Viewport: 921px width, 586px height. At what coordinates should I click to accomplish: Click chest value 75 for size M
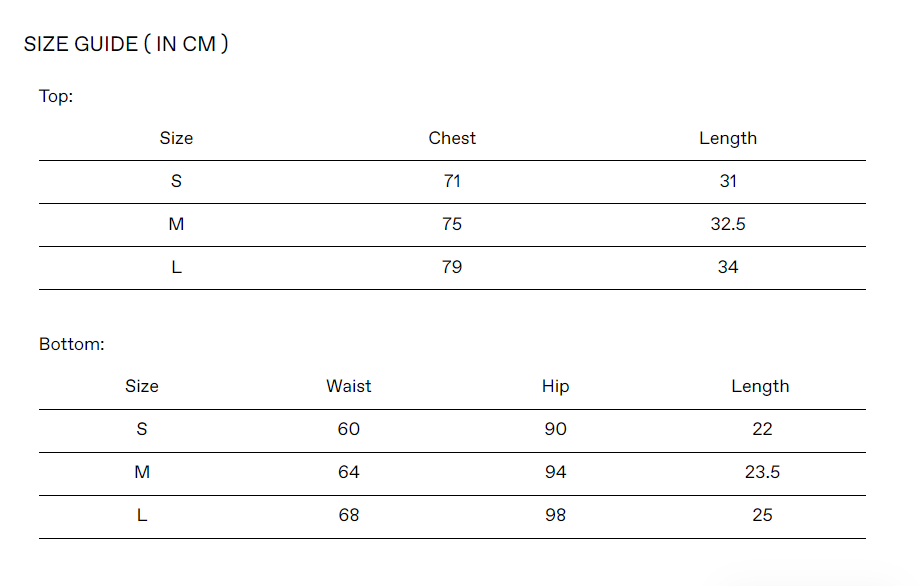(452, 224)
